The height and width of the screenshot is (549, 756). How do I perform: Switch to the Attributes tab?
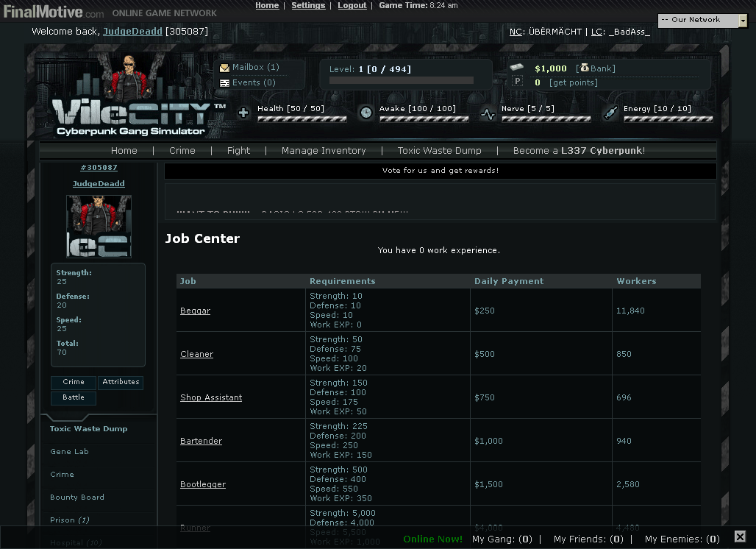point(121,382)
